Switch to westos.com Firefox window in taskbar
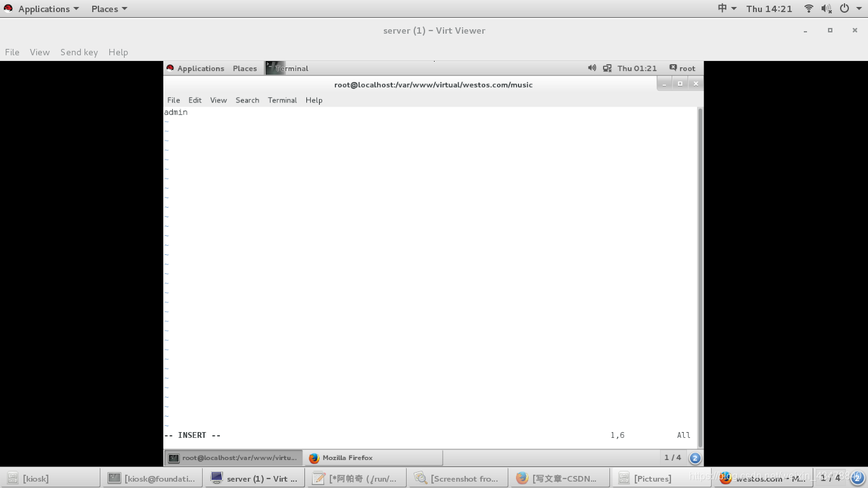 click(x=763, y=478)
